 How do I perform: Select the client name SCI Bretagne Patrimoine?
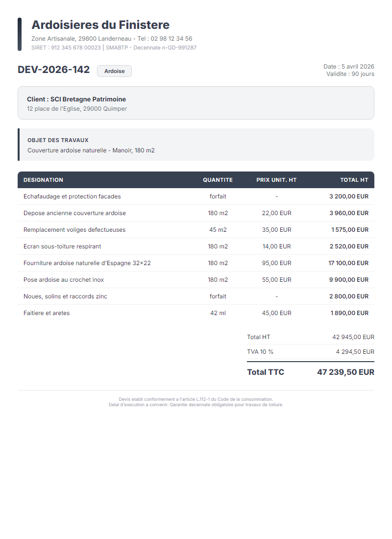76,99
